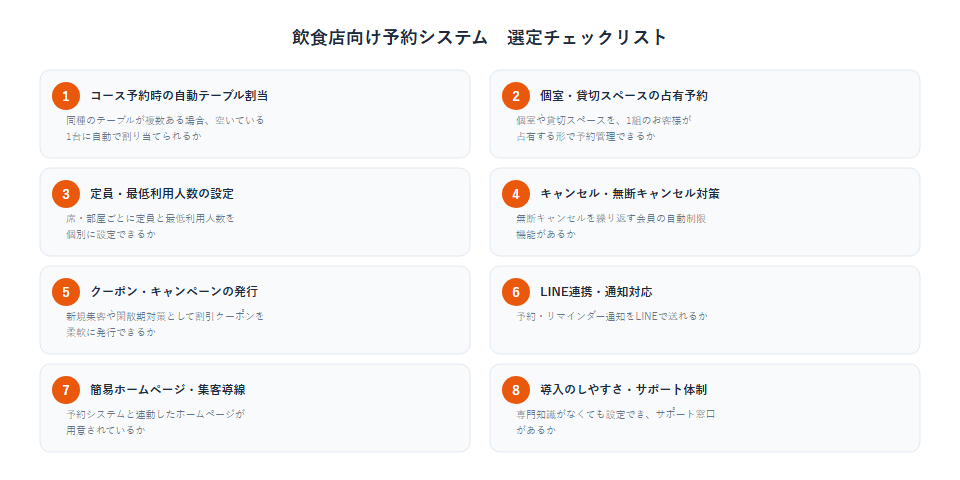Click the orange number 4 badge
The image size is (960, 480).
pyautogui.click(x=516, y=194)
